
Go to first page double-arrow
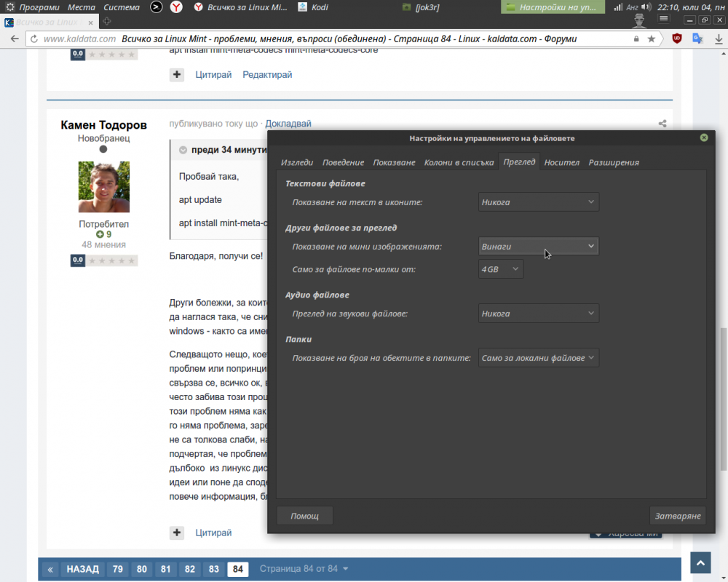coord(50,569)
